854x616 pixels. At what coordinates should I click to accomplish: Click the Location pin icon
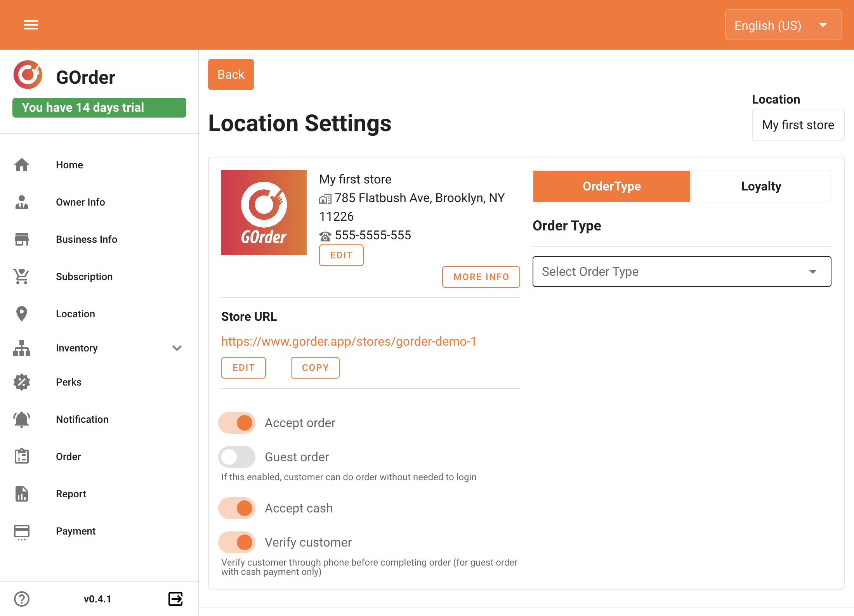coord(22,314)
